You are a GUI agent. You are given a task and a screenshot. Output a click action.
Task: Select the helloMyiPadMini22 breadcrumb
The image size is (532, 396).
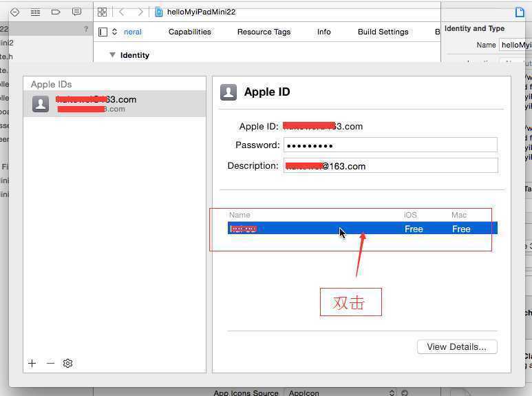201,12
